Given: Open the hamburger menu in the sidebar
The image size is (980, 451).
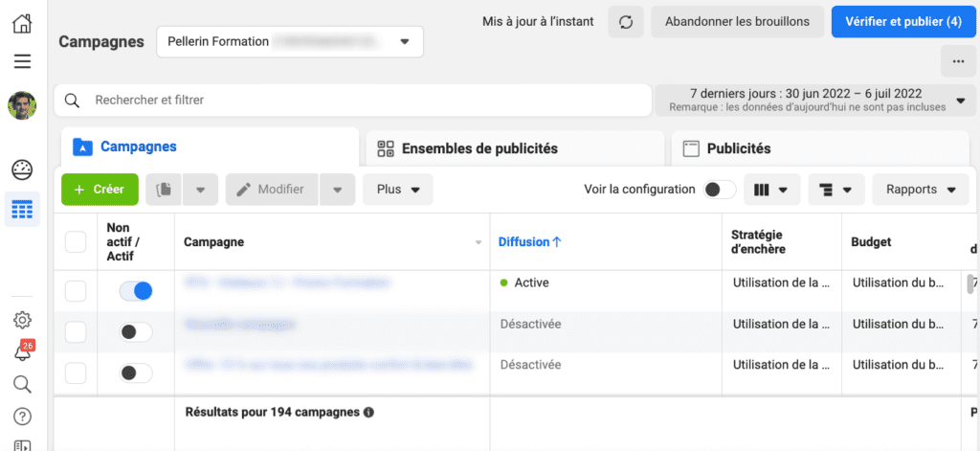Looking at the screenshot, I should click(22, 62).
